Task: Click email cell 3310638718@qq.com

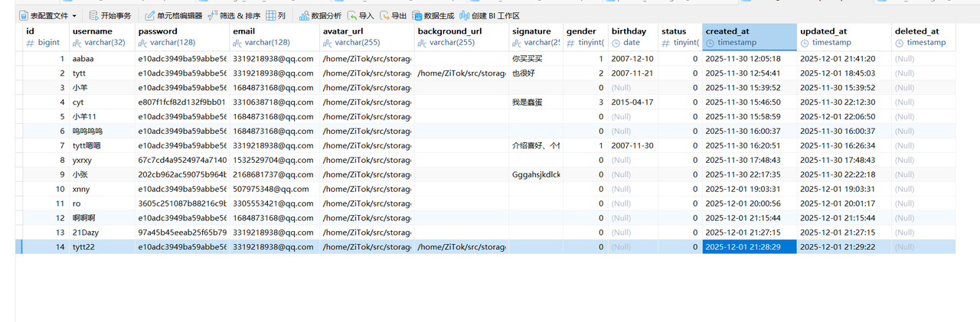Action: click(x=274, y=102)
